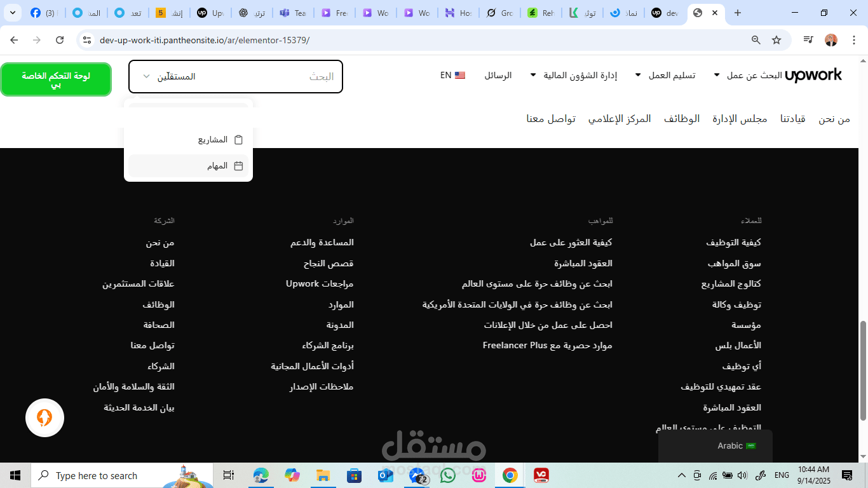
Task: Open File Explorer from taskbar
Action: 323,475
